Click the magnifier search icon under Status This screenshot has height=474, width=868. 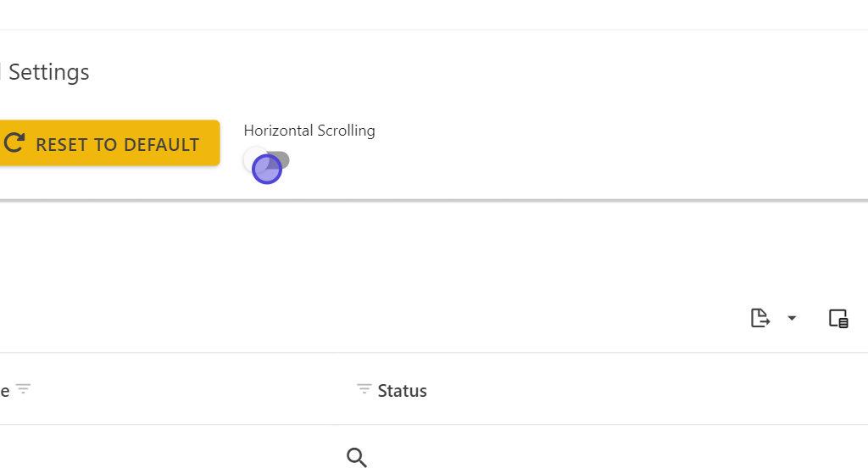[357, 457]
